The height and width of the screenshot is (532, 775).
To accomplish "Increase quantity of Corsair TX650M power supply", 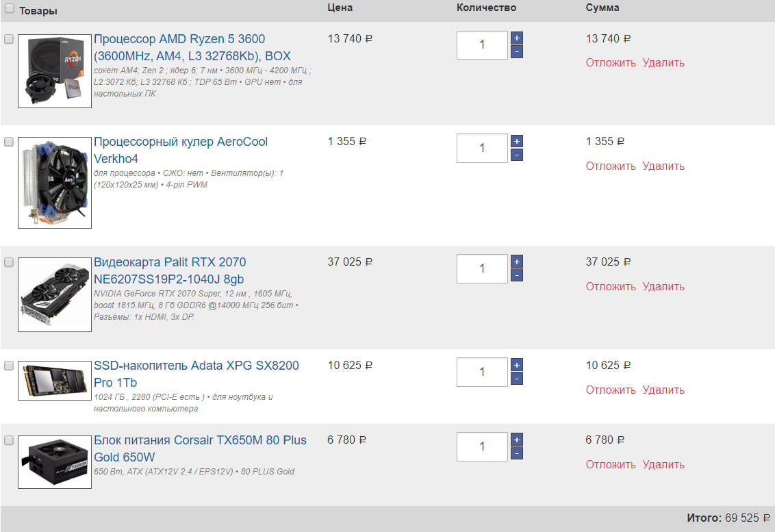I will pyautogui.click(x=516, y=440).
